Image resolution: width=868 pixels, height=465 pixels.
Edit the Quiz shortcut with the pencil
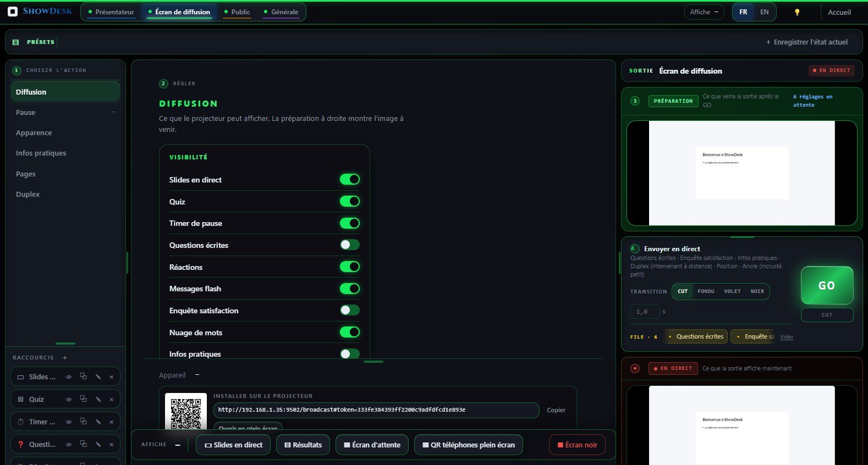[x=98, y=399]
